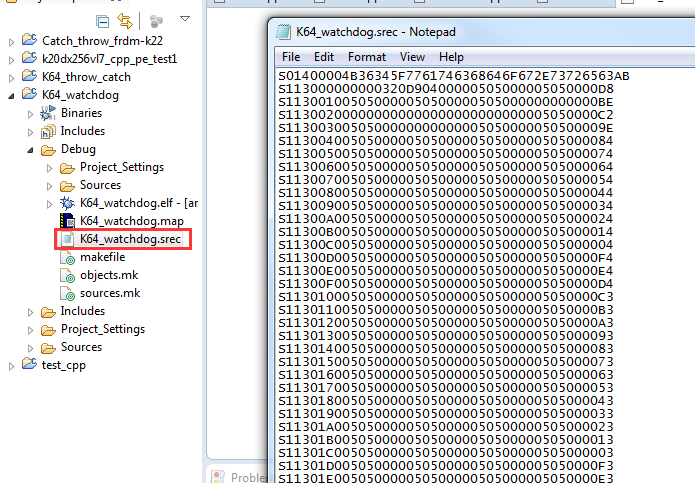Expand the test_cpp project
695x483 pixels.
[x=12, y=366]
